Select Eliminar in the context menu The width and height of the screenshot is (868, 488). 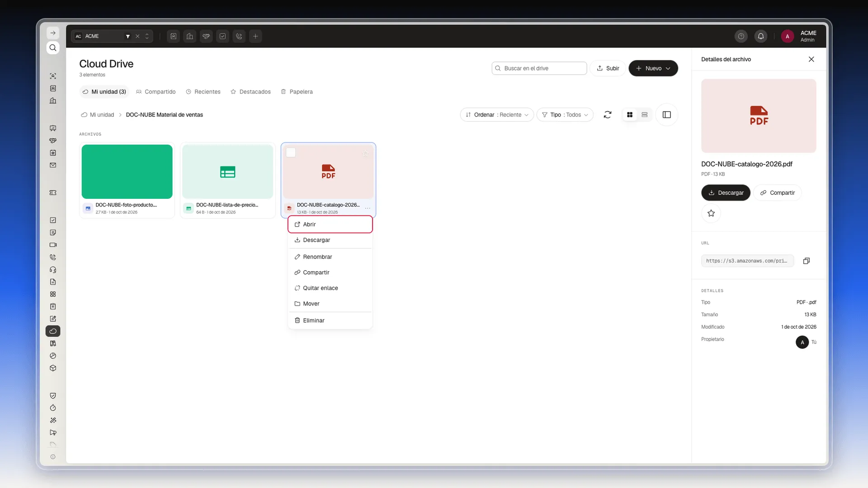point(330,320)
